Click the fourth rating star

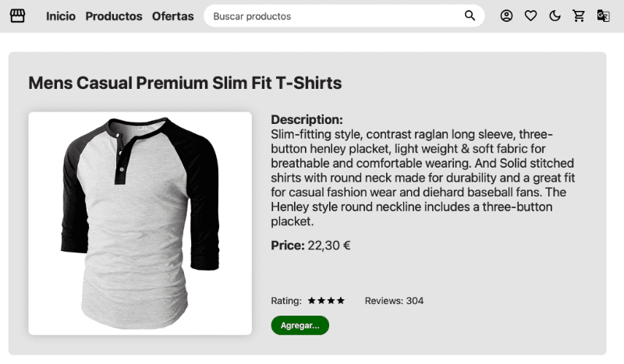click(340, 301)
